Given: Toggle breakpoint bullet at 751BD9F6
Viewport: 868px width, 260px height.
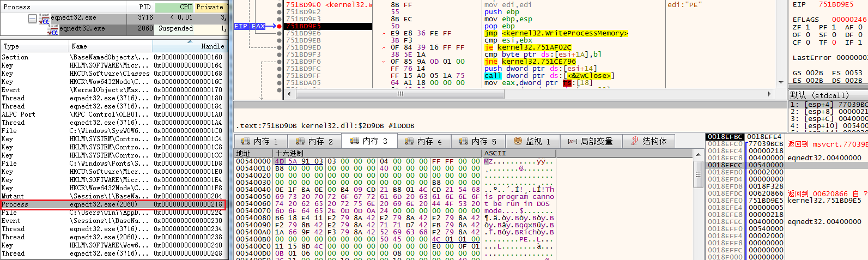Looking at the screenshot, I should [x=280, y=62].
